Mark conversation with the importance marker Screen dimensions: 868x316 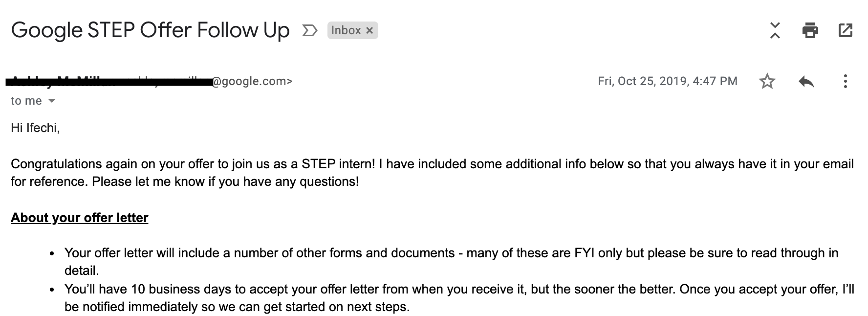point(309,31)
